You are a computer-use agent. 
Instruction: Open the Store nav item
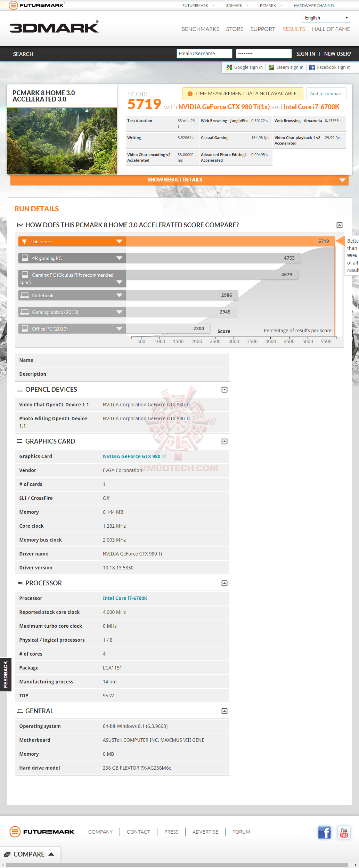click(x=235, y=29)
